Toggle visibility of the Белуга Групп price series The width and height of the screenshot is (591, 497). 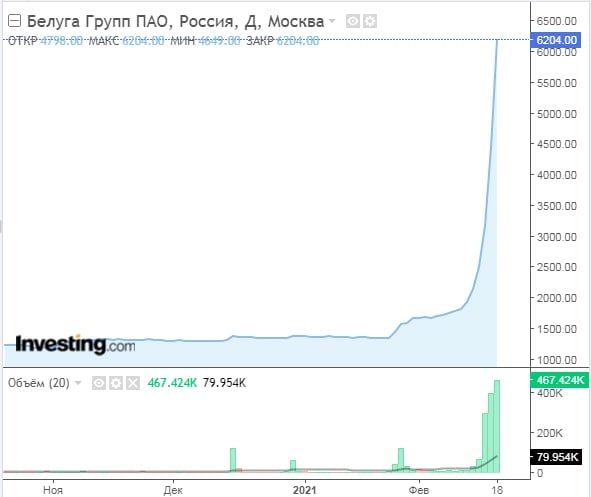pos(353,21)
